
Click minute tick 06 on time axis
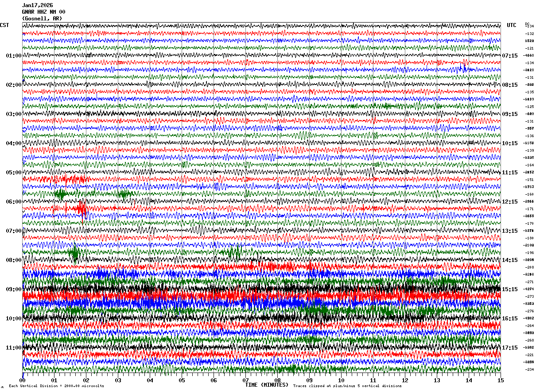(x=214, y=380)
